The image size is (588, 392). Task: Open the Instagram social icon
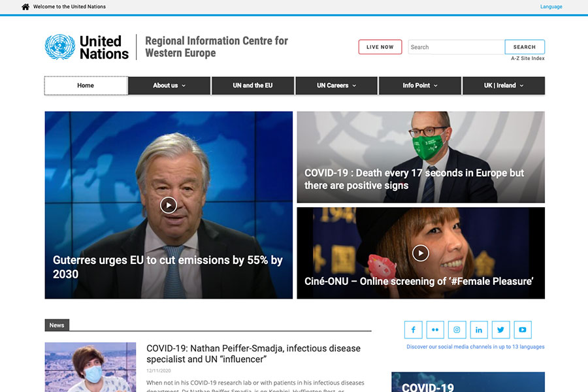(x=457, y=330)
